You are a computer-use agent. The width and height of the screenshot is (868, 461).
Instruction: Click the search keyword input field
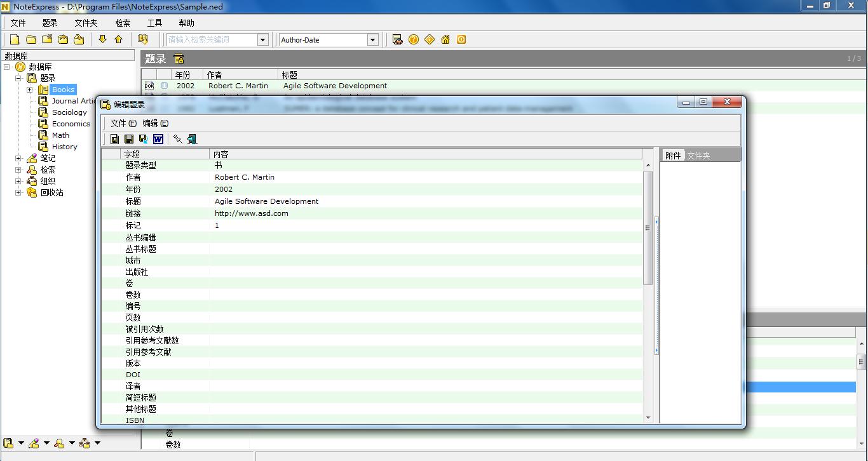click(212, 39)
